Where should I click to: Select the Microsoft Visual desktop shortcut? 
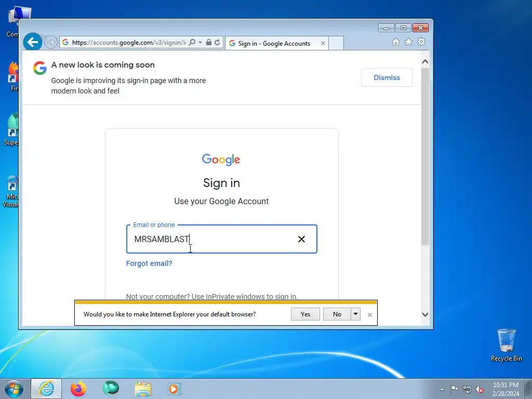11,191
